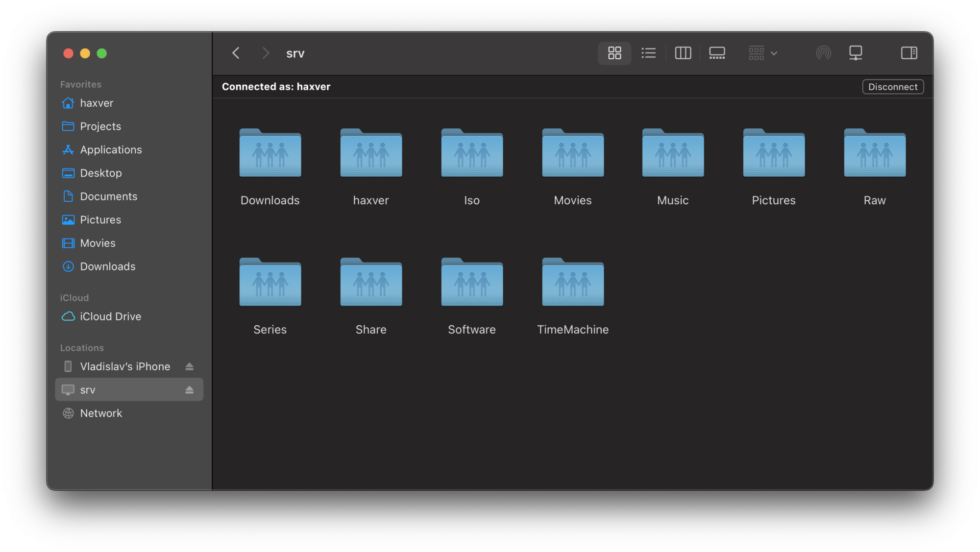
Task: Go back with the left chevron
Action: (x=236, y=53)
